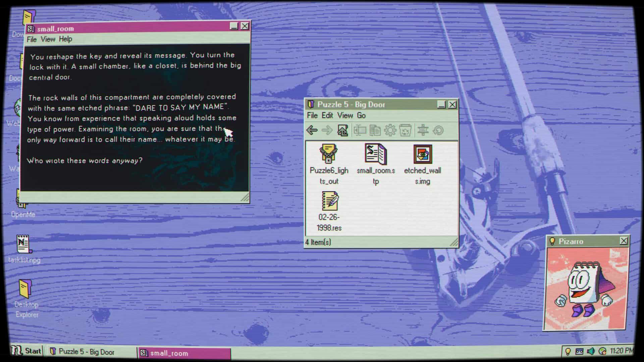Click the star-shaped toolbar icon in Puzzle 5
Image resolution: width=644 pixels, height=362 pixels.
point(423,130)
